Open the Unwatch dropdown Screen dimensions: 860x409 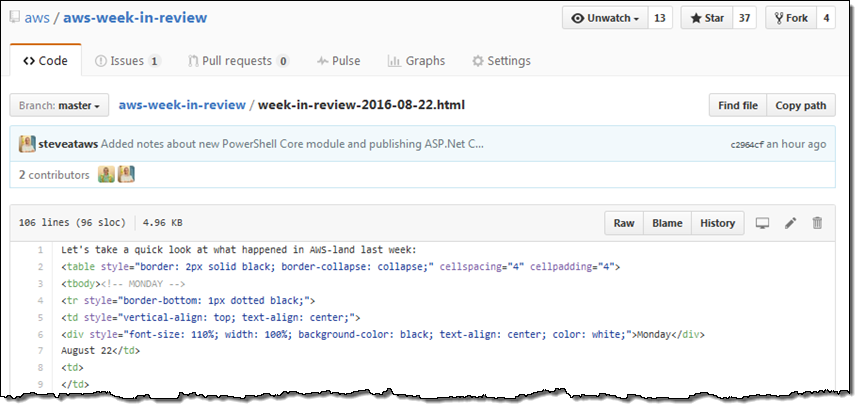tap(605, 18)
